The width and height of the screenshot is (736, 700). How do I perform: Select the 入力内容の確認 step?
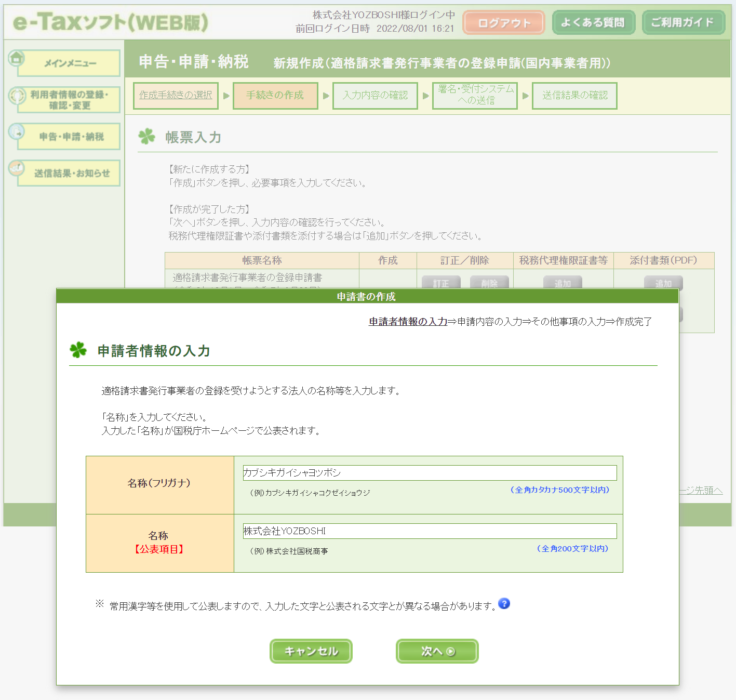375,96
